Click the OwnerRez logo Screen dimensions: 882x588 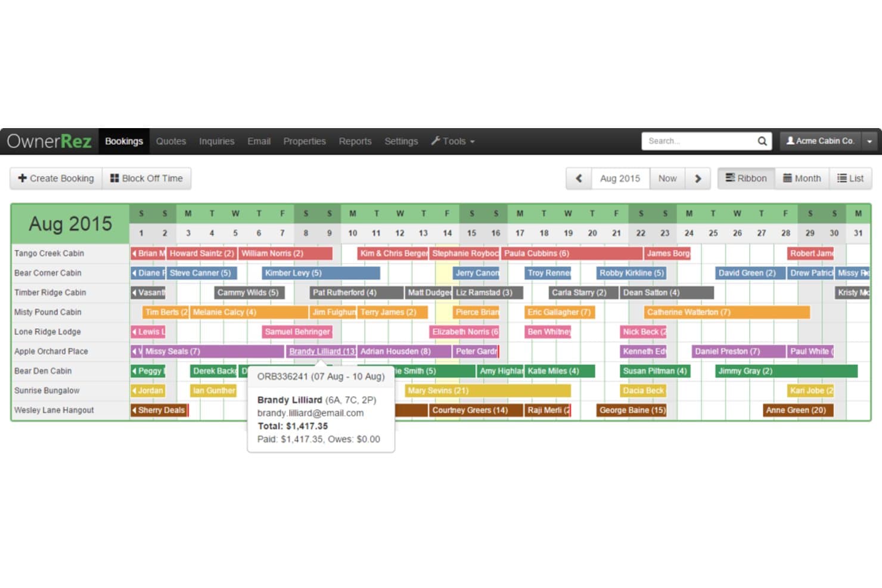point(49,141)
